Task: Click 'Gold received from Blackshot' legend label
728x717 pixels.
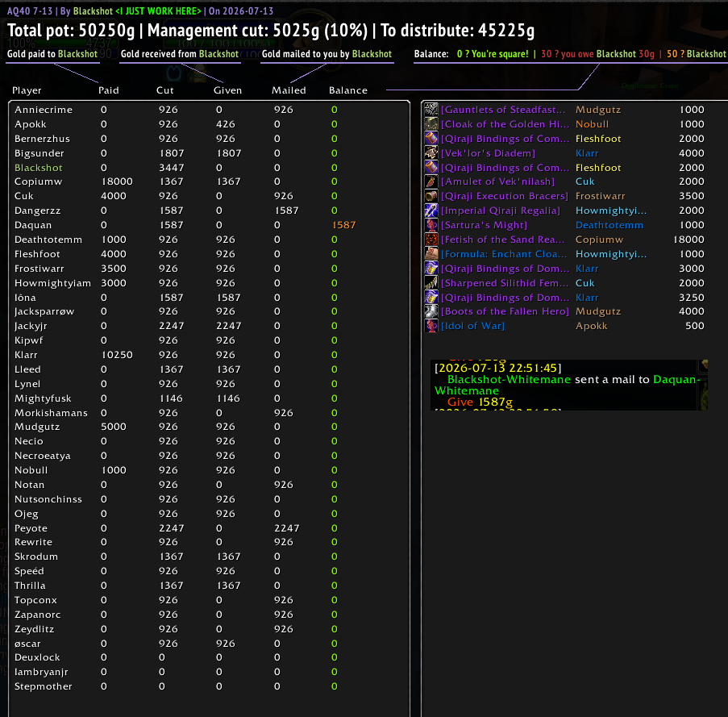Action: 180,54
